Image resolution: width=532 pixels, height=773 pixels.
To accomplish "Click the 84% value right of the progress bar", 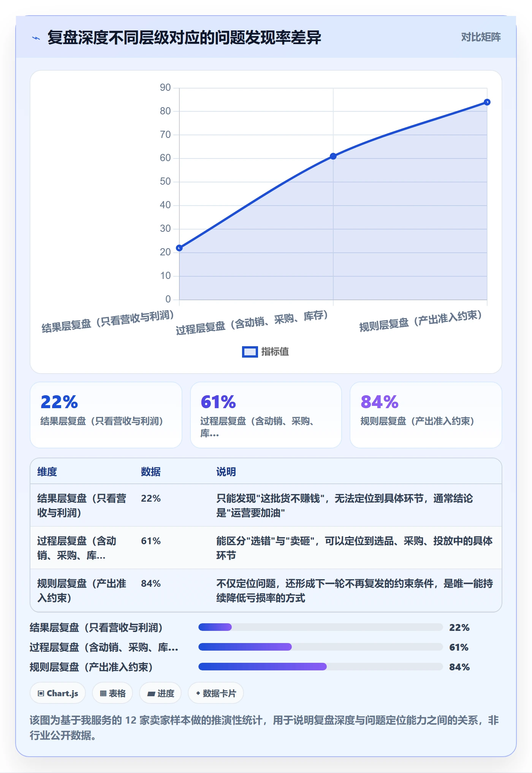I will (459, 667).
